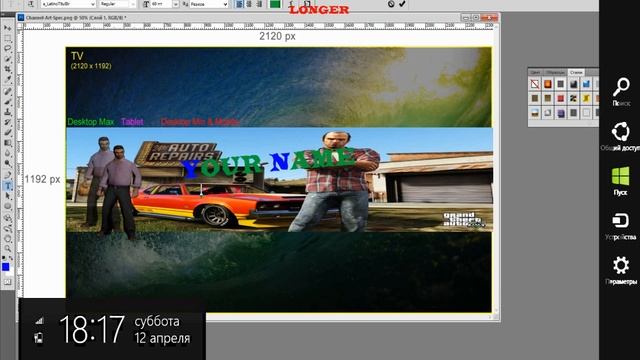Click the Desktop Max label on canvas

pyautogui.click(x=91, y=122)
